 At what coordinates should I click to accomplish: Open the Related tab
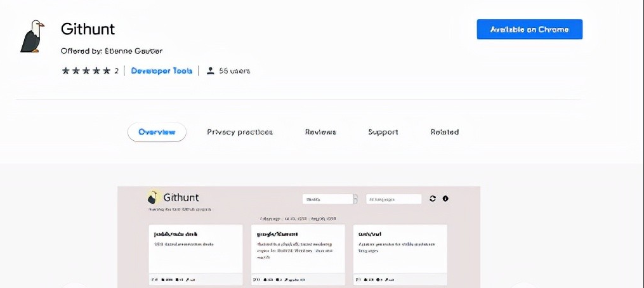444,132
